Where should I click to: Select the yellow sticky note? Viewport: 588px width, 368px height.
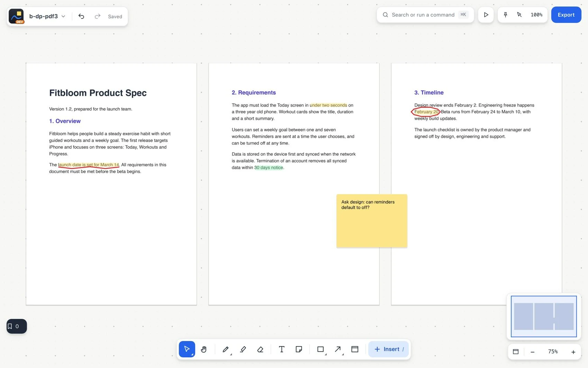point(372,221)
